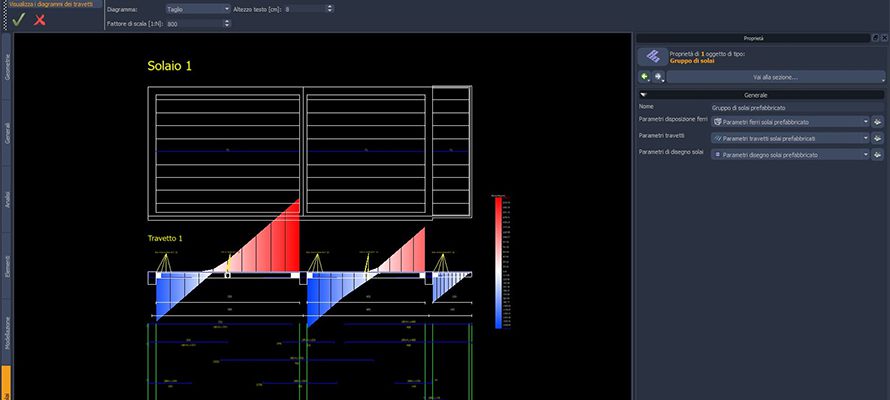
Task: Click the Altezza testo value field
Action: coord(305,9)
